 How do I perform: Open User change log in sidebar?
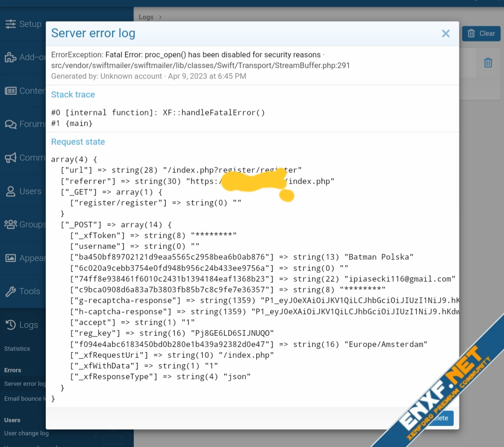point(26,433)
